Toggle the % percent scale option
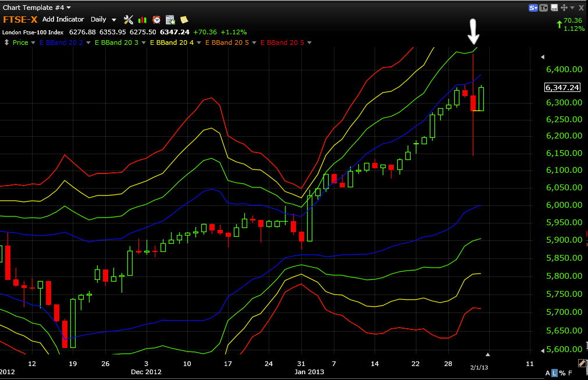The image size is (588, 380). (x=562, y=373)
